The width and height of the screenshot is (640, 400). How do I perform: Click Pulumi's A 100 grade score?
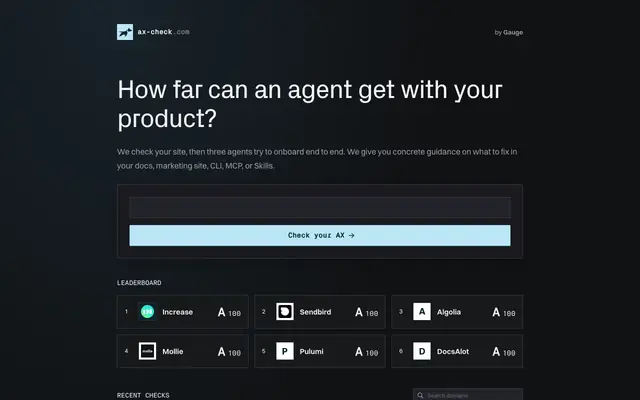367,351
